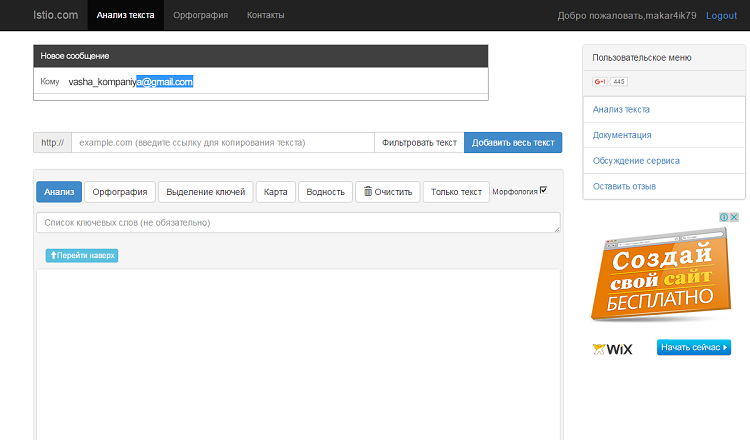Click the Перейти наверх button

[82, 255]
